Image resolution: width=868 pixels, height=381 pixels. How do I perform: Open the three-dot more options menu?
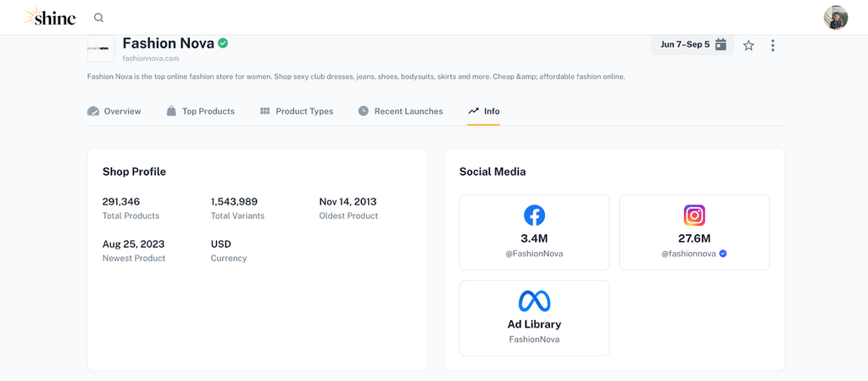[773, 46]
